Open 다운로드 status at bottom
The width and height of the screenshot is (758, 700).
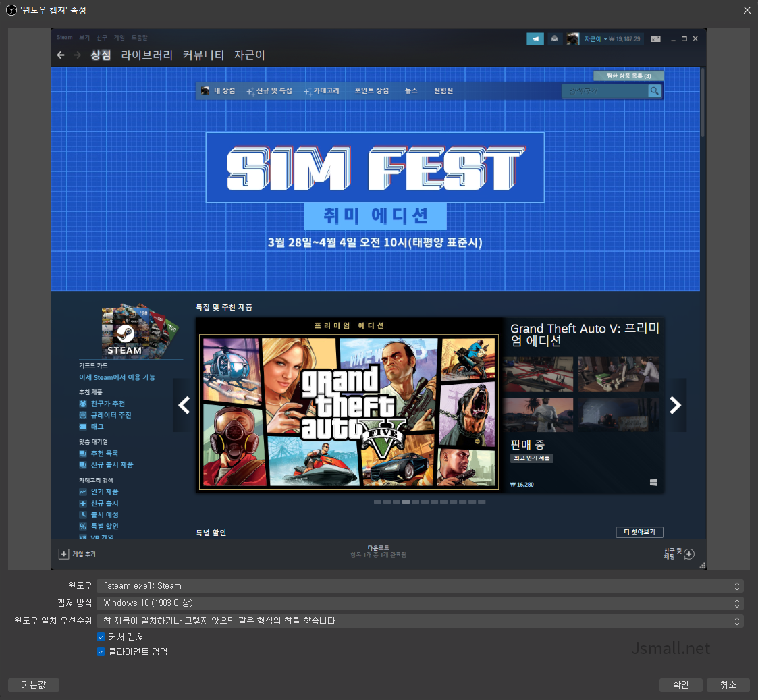click(378, 551)
